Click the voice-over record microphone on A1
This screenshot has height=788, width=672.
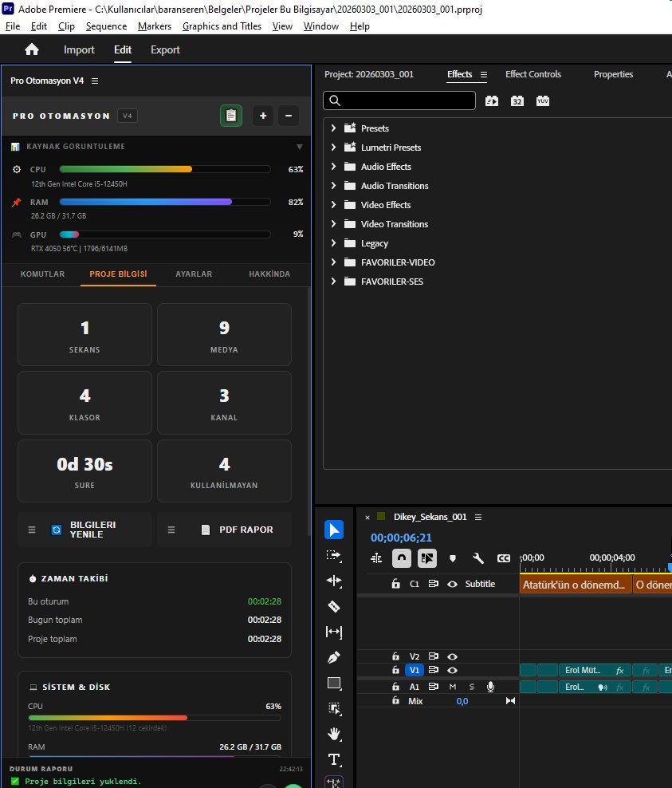click(491, 687)
